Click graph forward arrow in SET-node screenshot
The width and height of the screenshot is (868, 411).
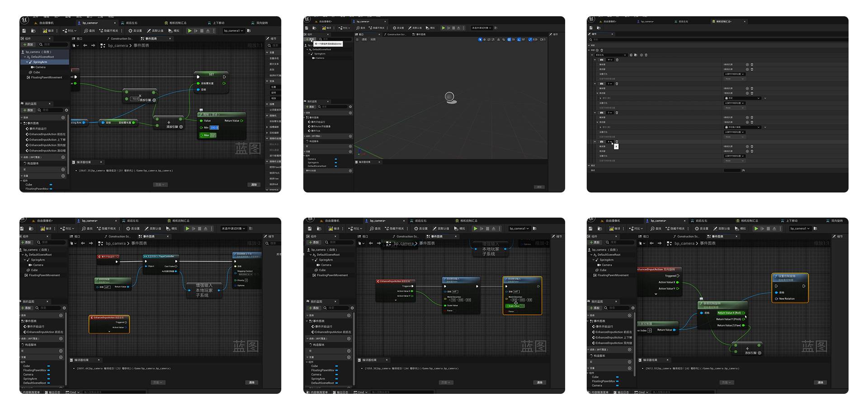pyautogui.click(x=93, y=45)
